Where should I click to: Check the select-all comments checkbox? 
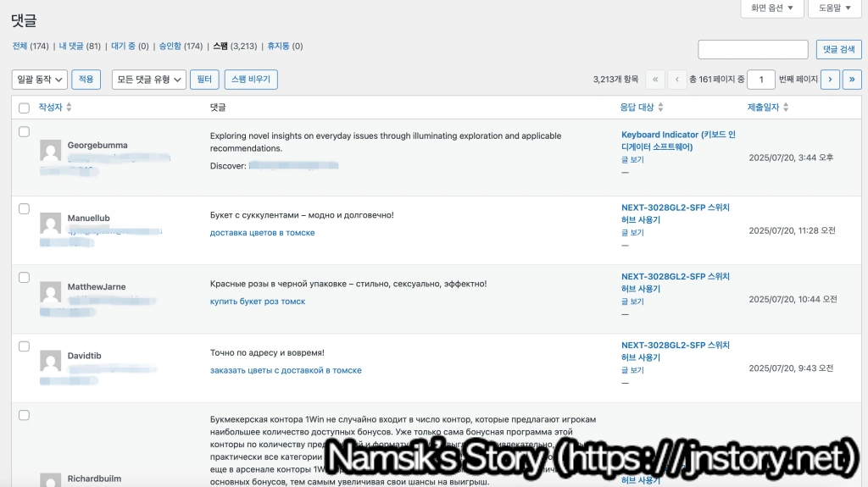coord(24,108)
